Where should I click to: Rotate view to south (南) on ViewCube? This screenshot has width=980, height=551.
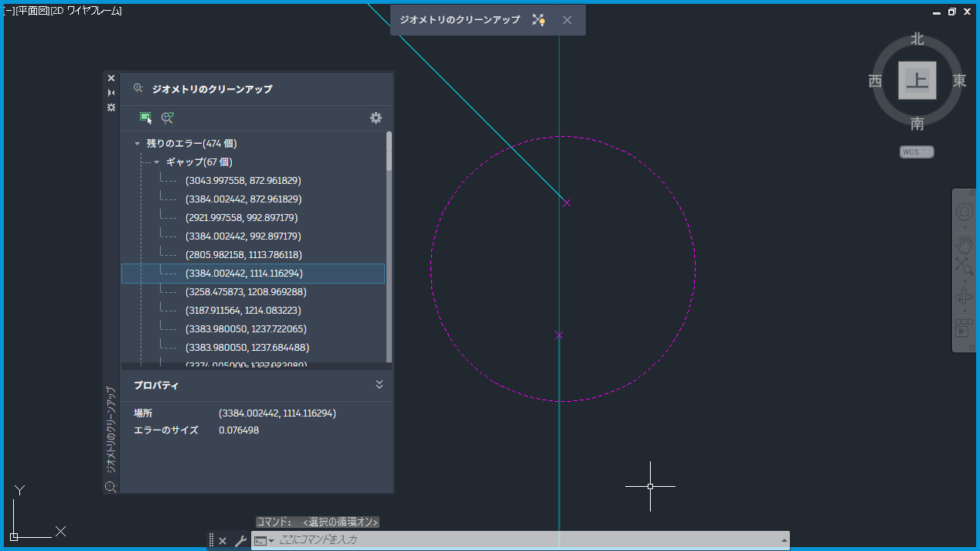tap(917, 124)
